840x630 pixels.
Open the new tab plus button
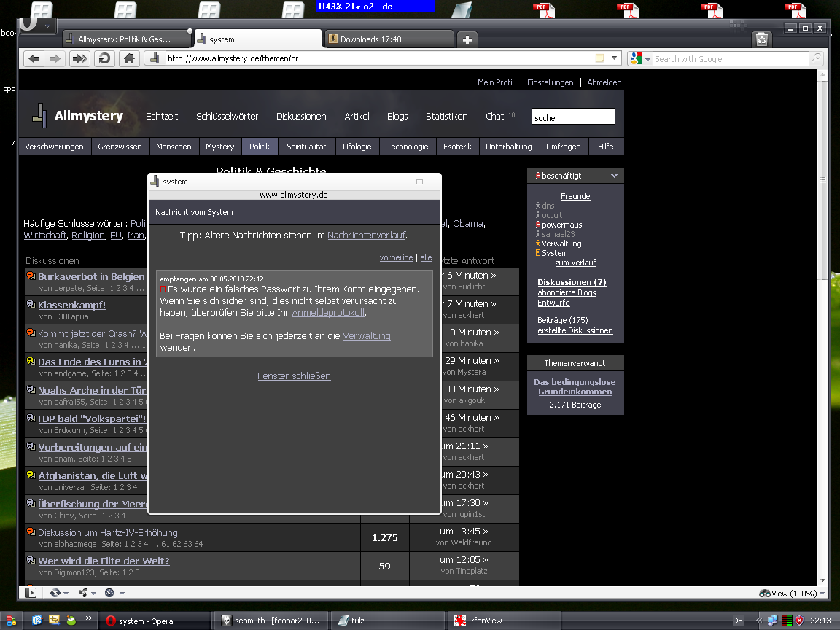pyautogui.click(x=467, y=39)
